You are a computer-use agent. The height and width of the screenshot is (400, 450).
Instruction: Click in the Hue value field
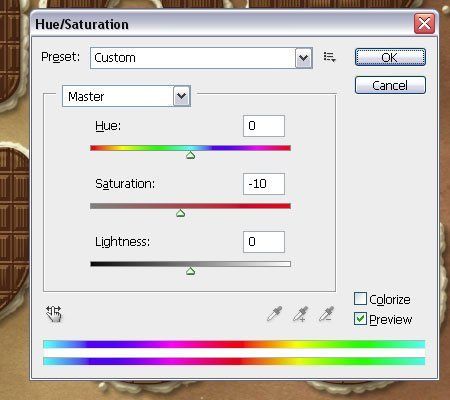point(264,126)
